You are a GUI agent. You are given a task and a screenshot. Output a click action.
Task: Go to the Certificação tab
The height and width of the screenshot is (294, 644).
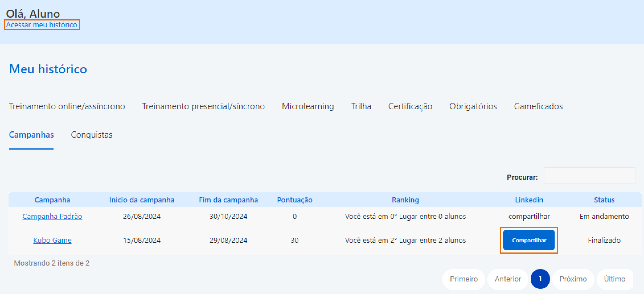point(410,106)
